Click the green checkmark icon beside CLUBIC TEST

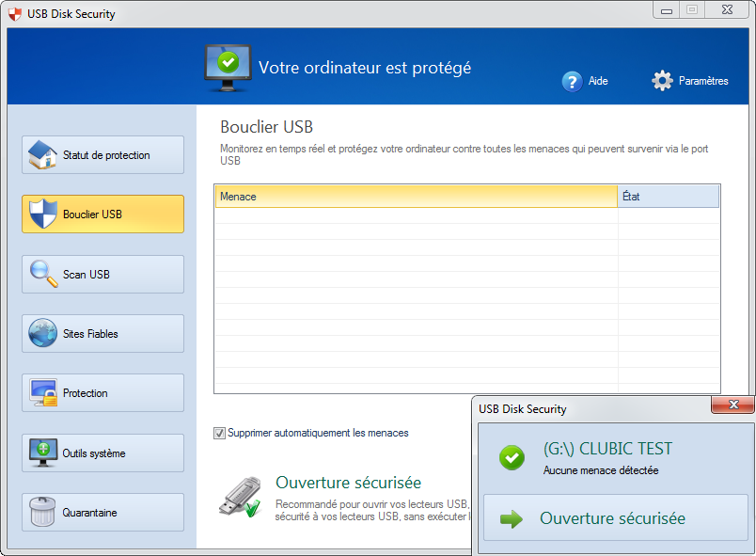click(512, 457)
